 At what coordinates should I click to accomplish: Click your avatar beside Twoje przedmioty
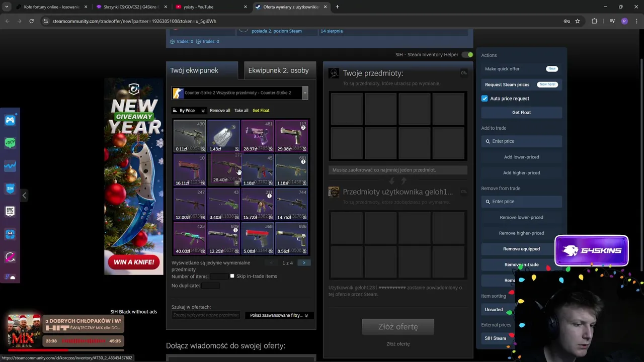click(334, 73)
